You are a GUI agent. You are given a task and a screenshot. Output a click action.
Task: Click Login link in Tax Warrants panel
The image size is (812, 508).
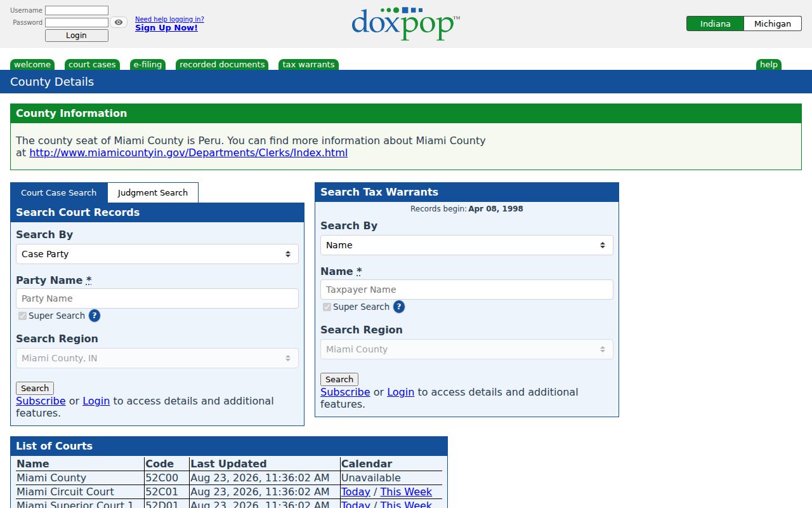point(401,392)
